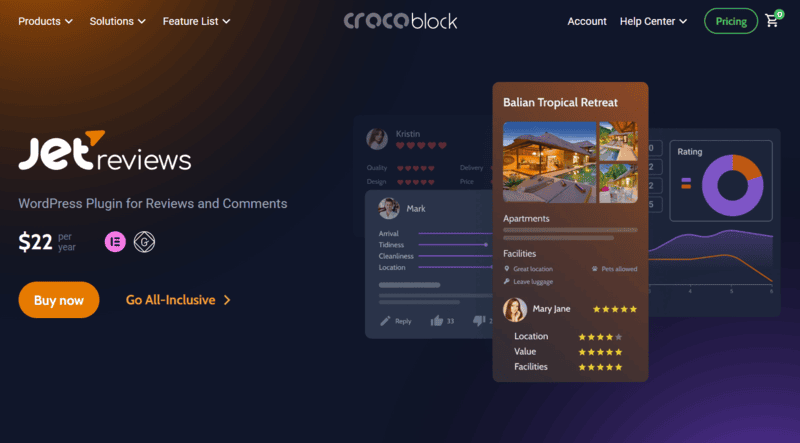Click the Facilities star rating row

[x=600, y=367]
